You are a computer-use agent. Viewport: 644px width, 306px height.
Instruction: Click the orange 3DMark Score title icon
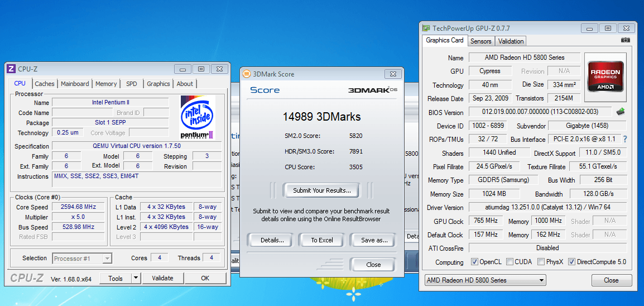coord(247,74)
